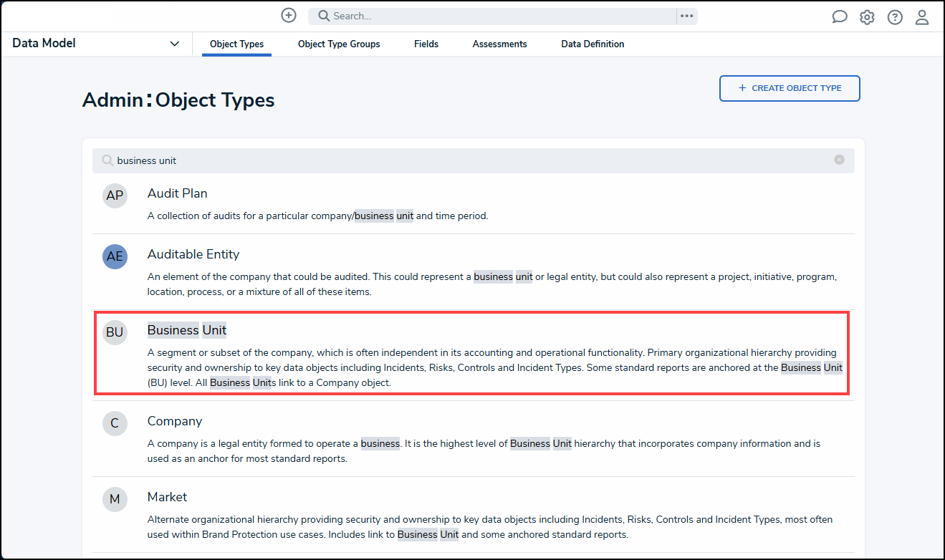Open the Data Definition tab
Viewport: 945px width, 560px height.
[x=593, y=44]
